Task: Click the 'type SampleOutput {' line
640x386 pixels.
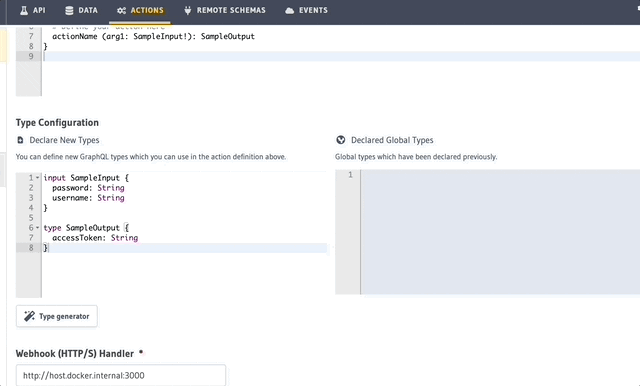Action: tap(86, 228)
